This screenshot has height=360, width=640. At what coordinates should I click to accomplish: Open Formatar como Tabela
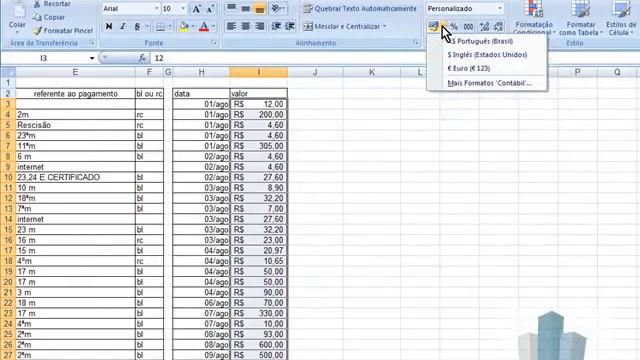click(x=580, y=18)
